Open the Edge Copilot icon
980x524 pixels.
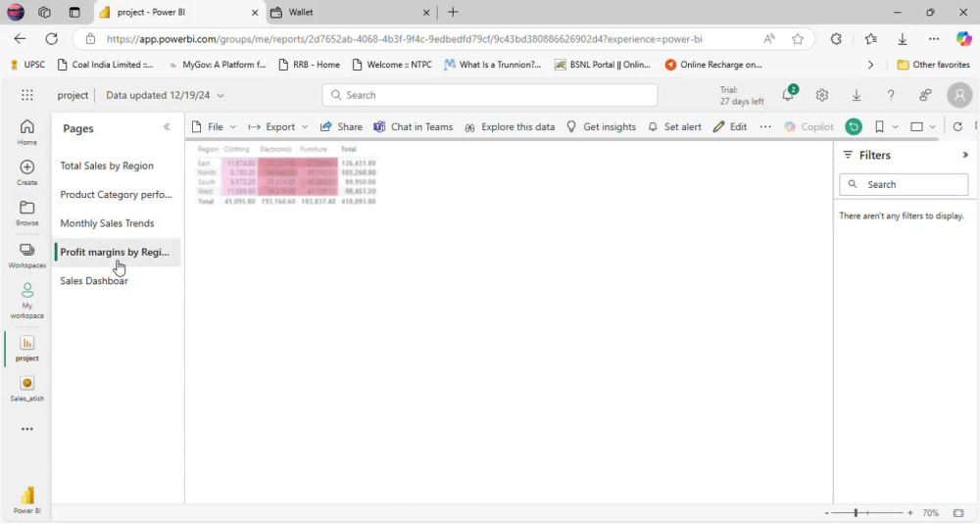click(963, 39)
